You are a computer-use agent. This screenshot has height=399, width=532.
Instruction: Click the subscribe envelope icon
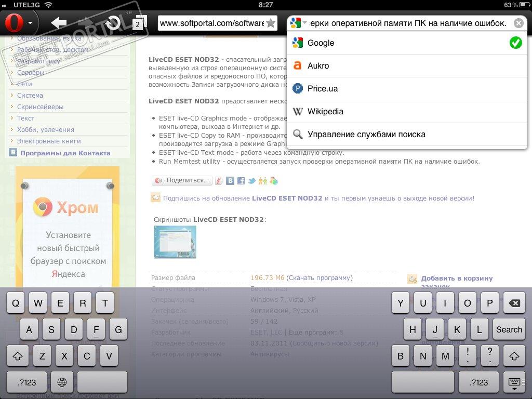click(155, 197)
